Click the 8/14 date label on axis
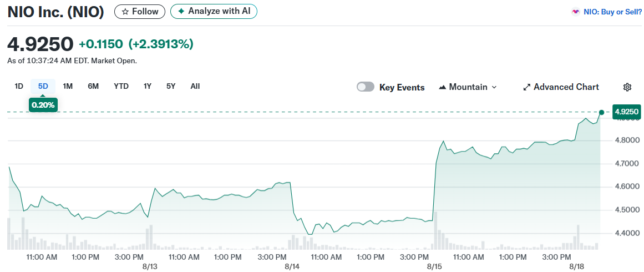Screen dimensions: 644x272 coord(291,266)
